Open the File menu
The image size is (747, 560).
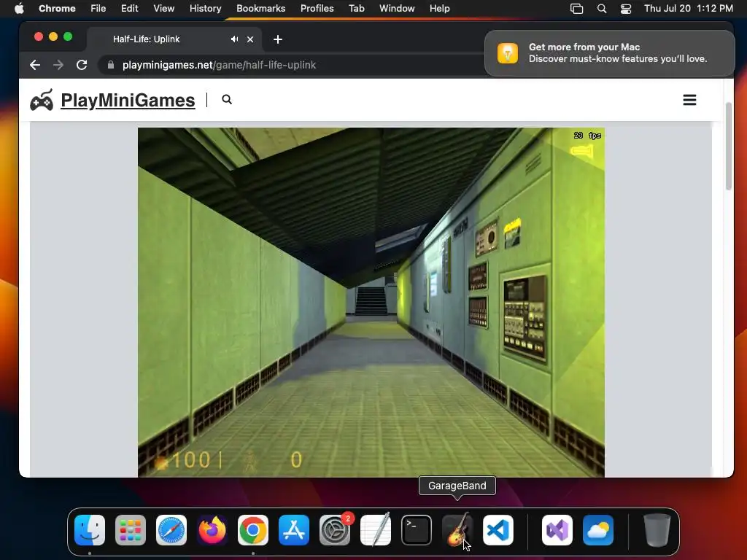coord(98,9)
